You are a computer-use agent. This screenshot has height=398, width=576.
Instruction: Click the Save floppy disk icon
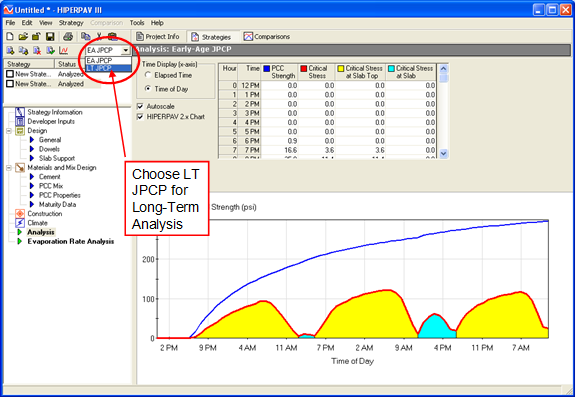click(50, 36)
